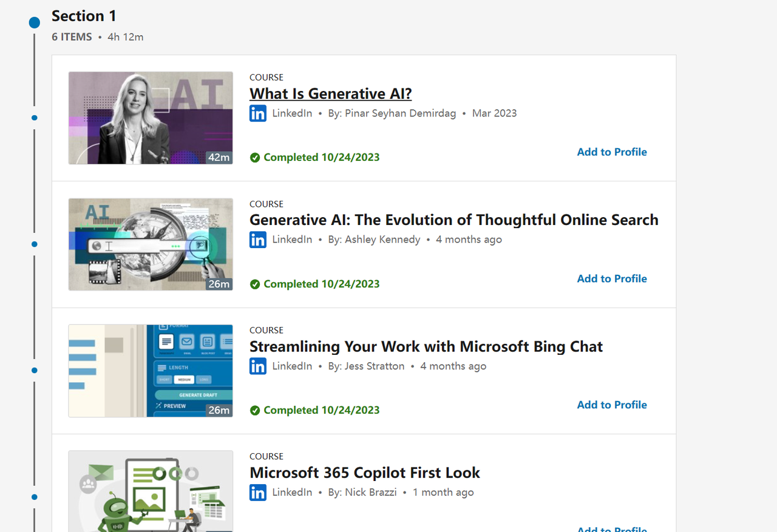
Task: Click the 4h 12m section duration
Action: 126,37
